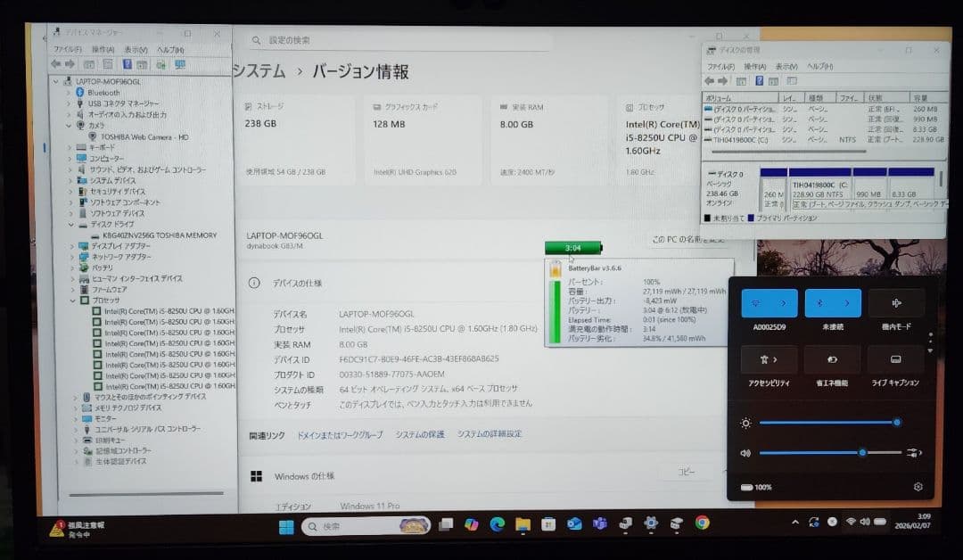Adjust the brightness slider in quick settings
Image resolution: width=963 pixels, height=560 pixels.
pos(829,423)
